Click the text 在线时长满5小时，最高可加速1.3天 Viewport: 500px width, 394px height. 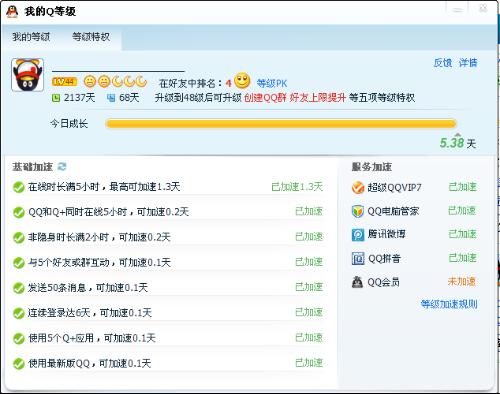coord(104,187)
